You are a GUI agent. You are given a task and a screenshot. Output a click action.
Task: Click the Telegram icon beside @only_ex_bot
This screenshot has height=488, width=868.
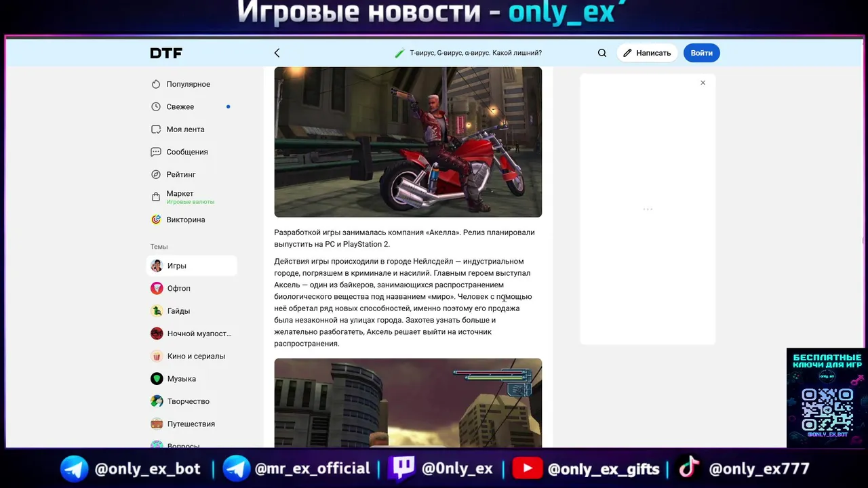pos(74,468)
